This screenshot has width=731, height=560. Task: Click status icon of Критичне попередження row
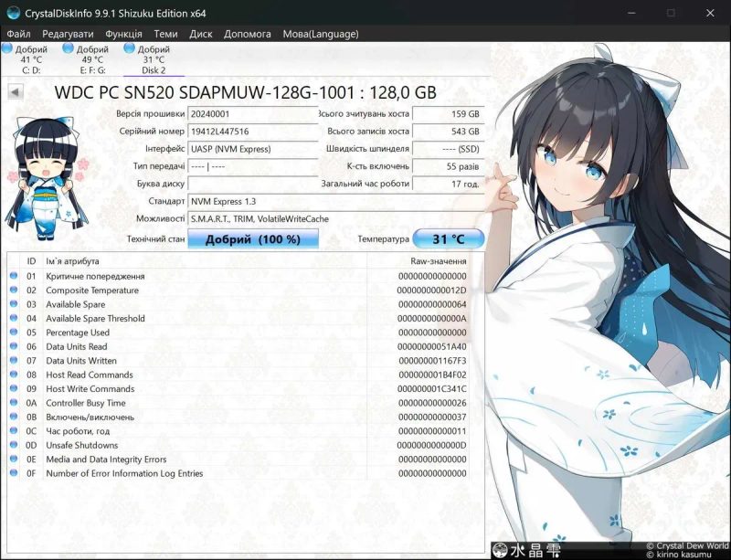pos(14,276)
